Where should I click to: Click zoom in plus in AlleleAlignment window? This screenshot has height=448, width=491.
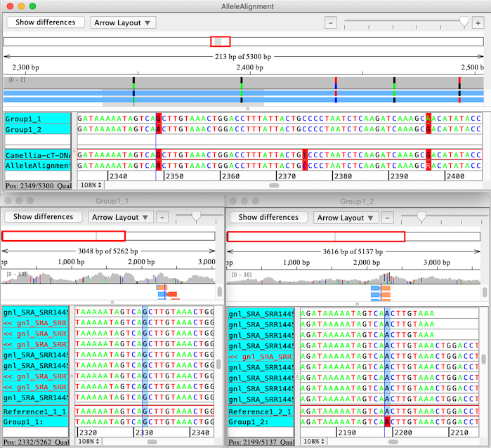point(478,22)
